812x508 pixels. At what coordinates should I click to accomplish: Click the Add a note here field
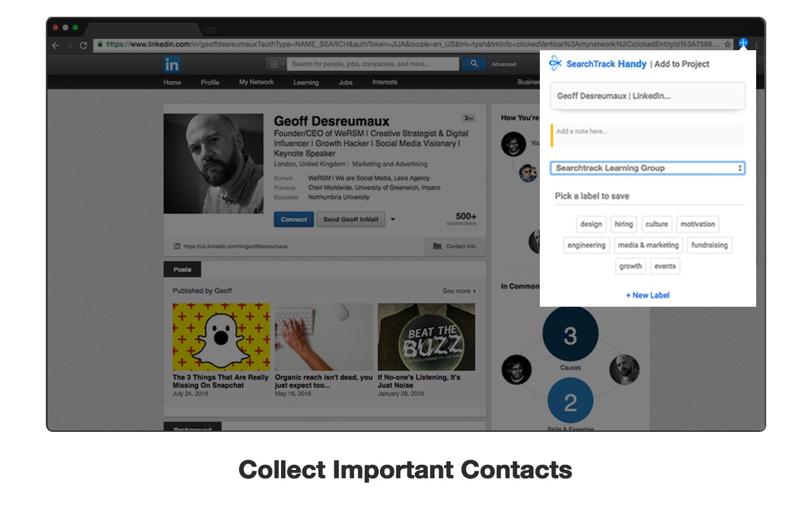pyautogui.click(x=648, y=136)
